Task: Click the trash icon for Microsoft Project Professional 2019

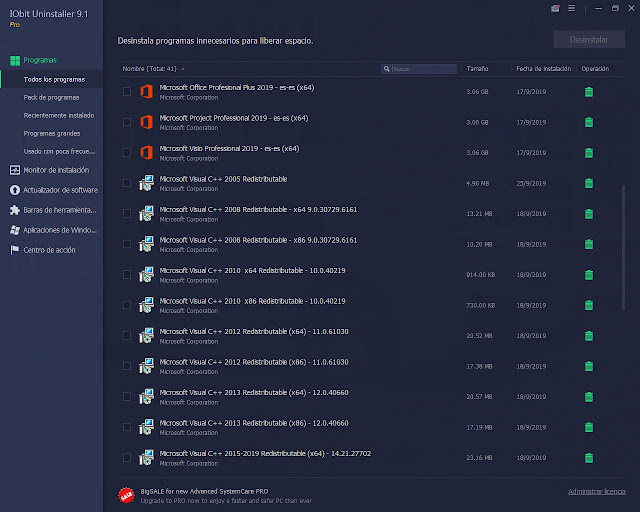Action: [x=589, y=122]
